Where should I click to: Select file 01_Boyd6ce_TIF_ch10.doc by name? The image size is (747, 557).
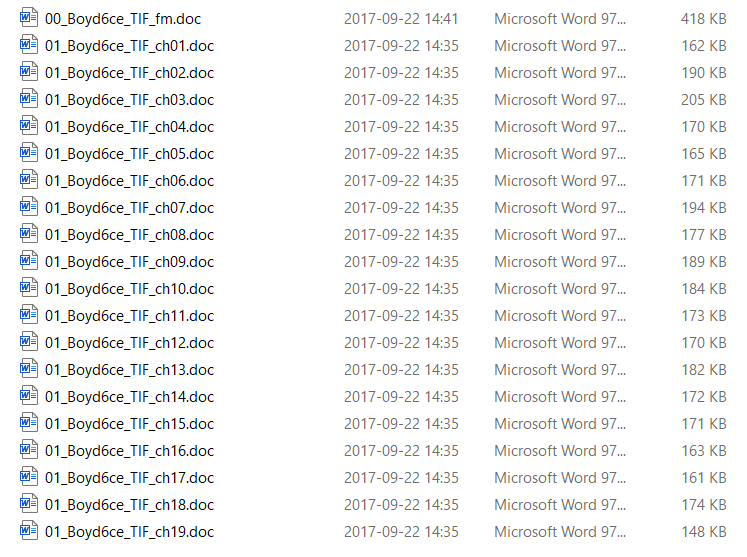[129, 289]
